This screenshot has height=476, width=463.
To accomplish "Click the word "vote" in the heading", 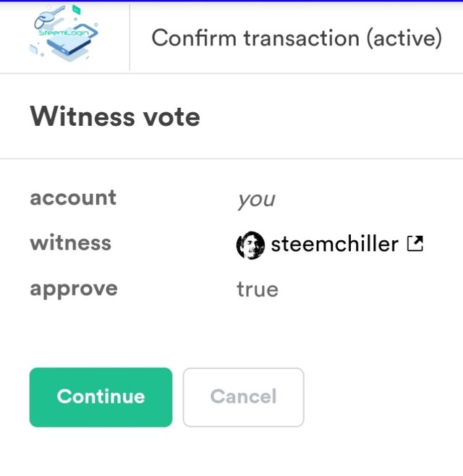I will click(171, 116).
